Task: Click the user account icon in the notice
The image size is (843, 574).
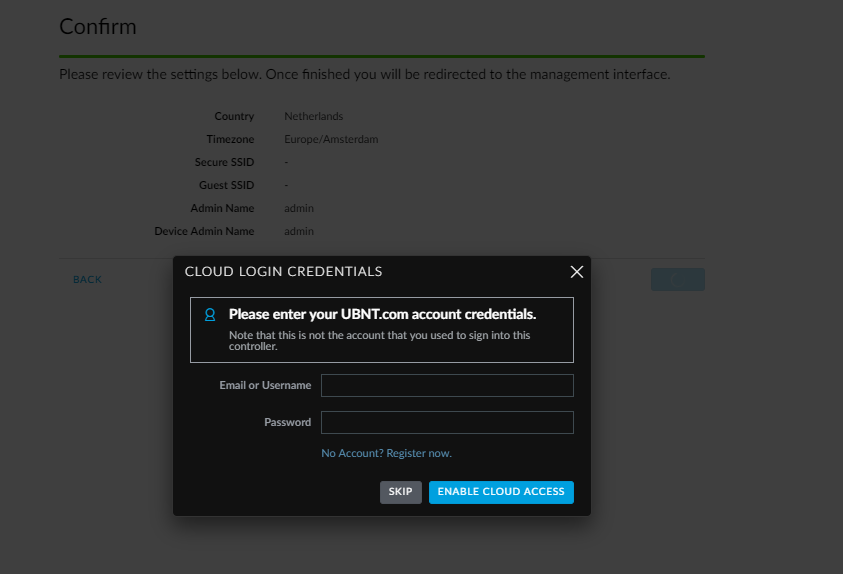Action: pos(210,314)
